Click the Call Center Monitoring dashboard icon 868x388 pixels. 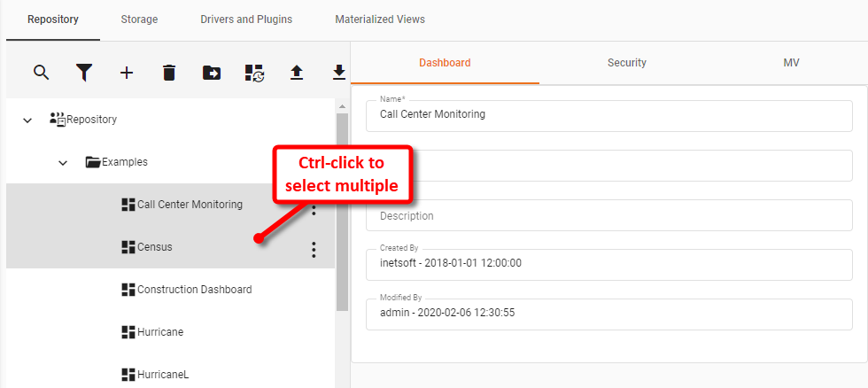128,205
